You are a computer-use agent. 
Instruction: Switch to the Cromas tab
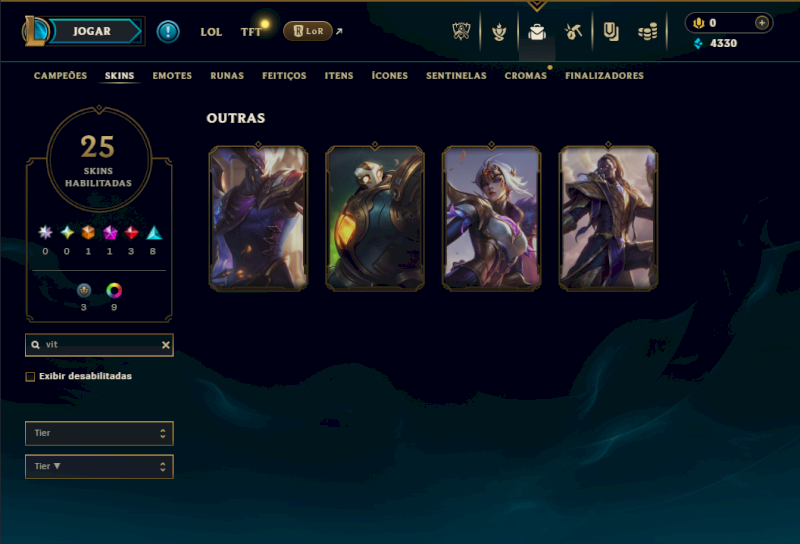pyautogui.click(x=526, y=76)
